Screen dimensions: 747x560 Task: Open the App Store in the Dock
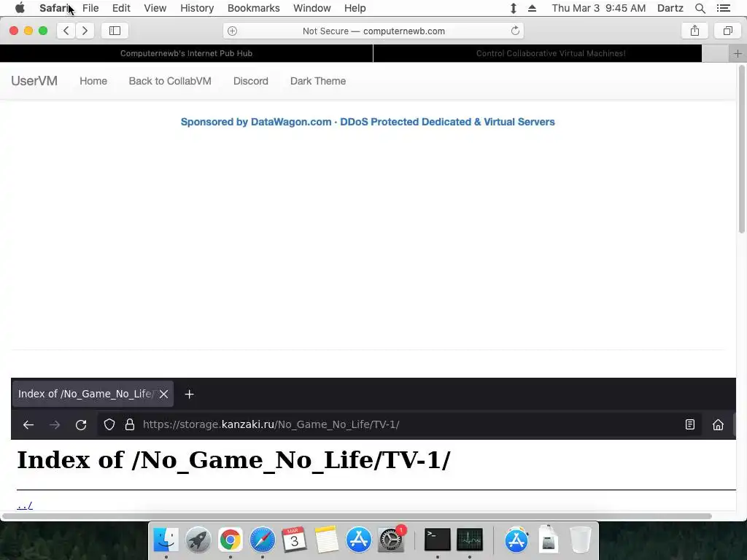point(359,540)
